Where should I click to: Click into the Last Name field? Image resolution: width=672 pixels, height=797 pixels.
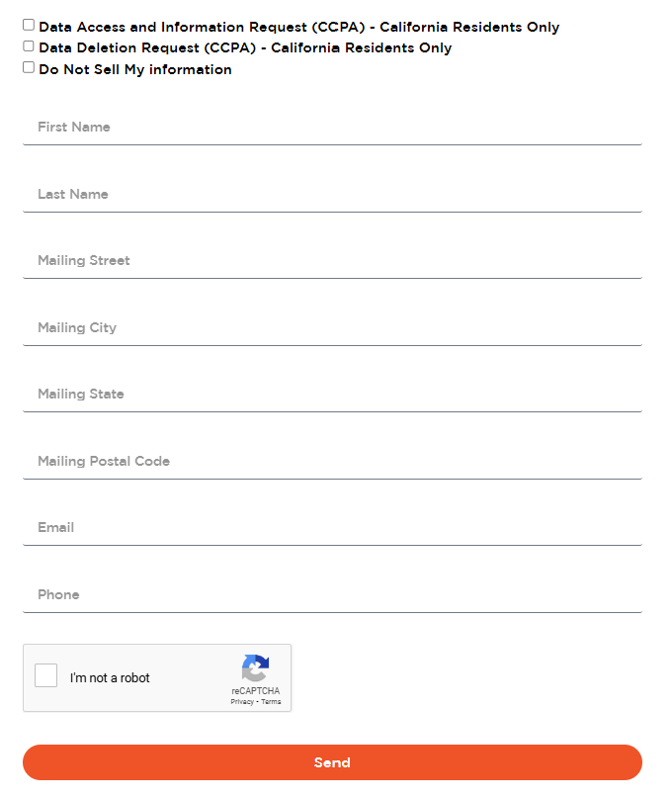(x=332, y=195)
